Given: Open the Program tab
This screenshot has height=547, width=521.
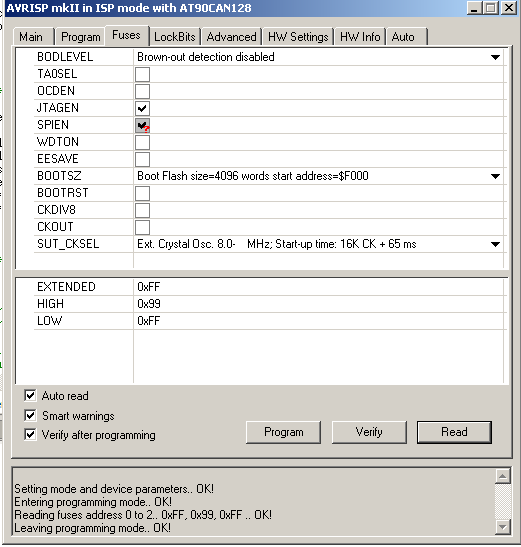Looking at the screenshot, I should click(x=80, y=37).
